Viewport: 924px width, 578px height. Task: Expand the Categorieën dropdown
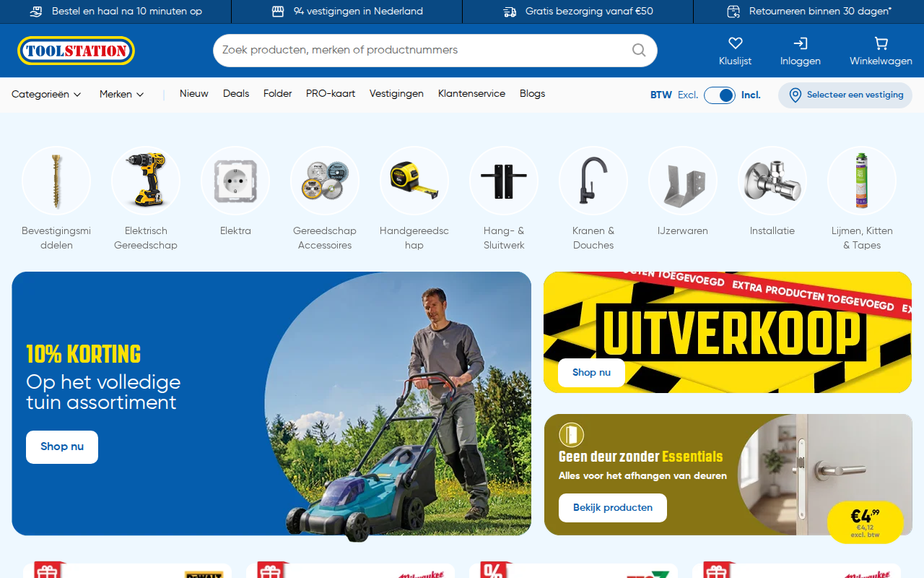click(46, 95)
